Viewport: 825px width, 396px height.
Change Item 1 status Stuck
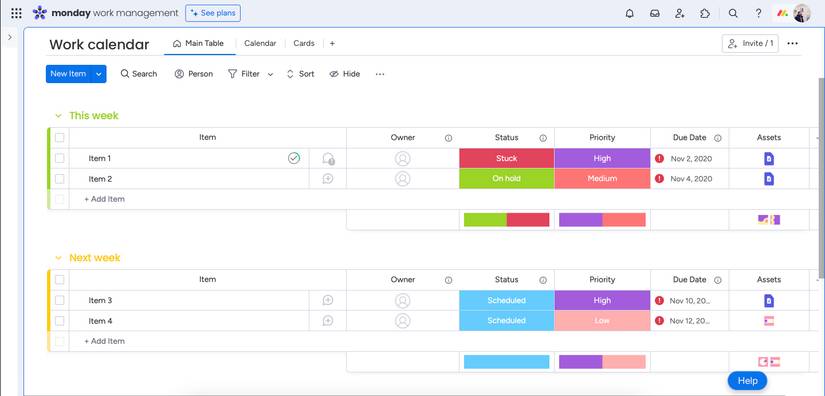[x=507, y=158]
